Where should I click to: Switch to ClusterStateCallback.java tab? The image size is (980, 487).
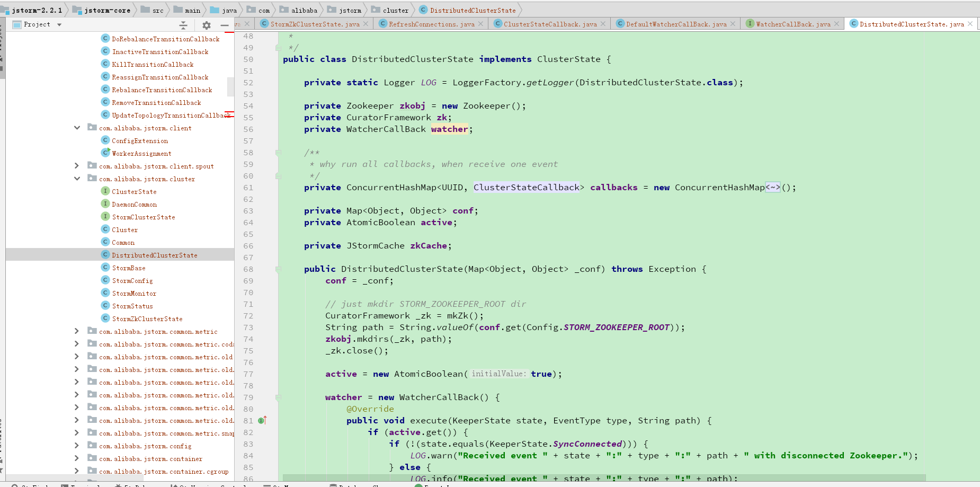[550, 24]
